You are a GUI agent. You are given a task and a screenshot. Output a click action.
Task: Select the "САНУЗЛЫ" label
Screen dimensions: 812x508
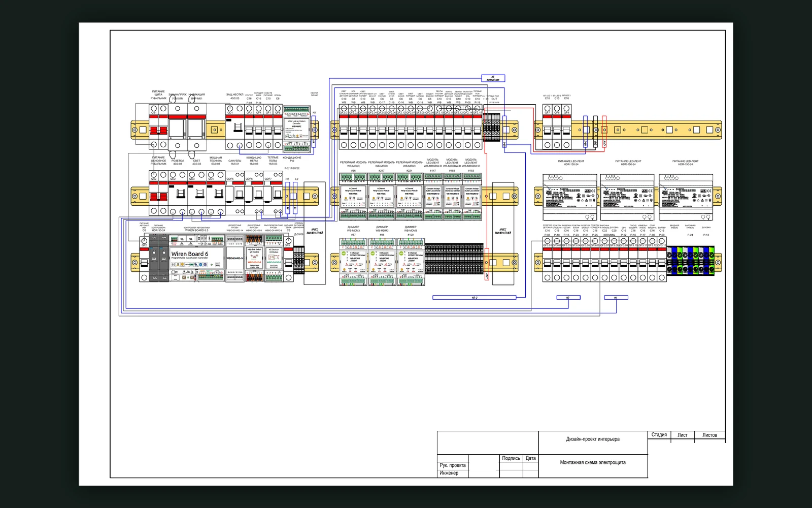(x=235, y=161)
